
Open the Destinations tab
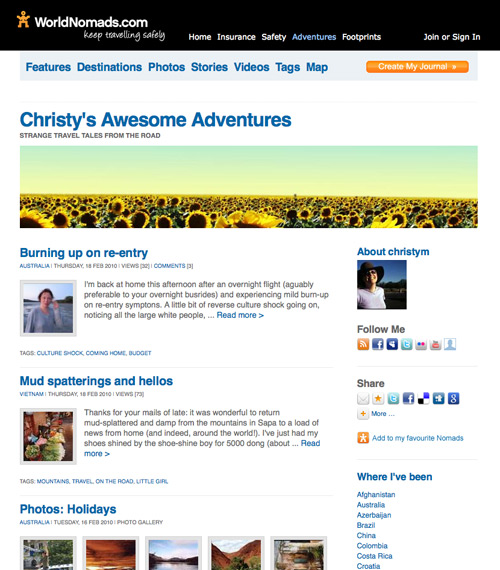(x=109, y=67)
